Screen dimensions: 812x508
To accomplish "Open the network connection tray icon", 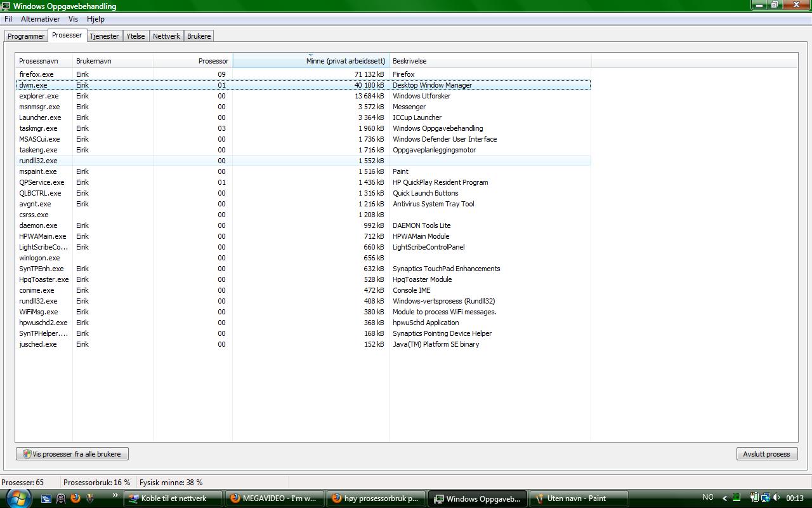I will [766, 498].
